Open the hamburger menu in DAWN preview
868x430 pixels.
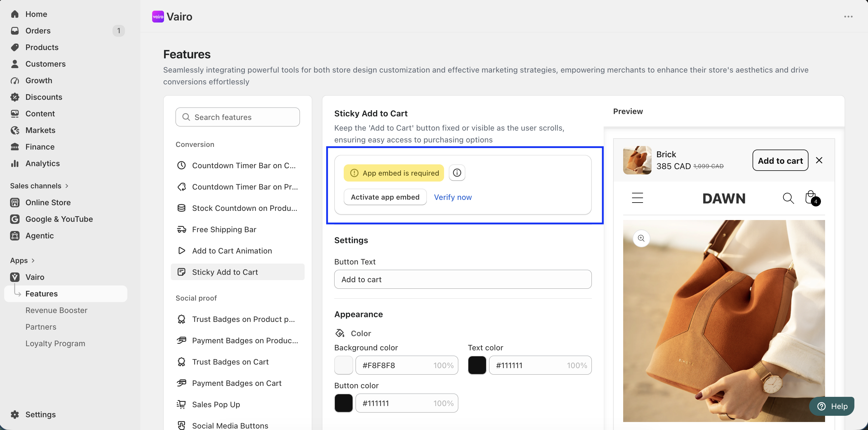pyautogui.click(x=637, y=198)
